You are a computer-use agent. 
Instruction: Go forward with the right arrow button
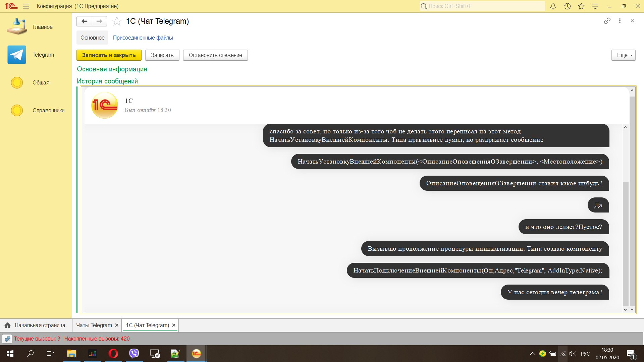point(100,21)
